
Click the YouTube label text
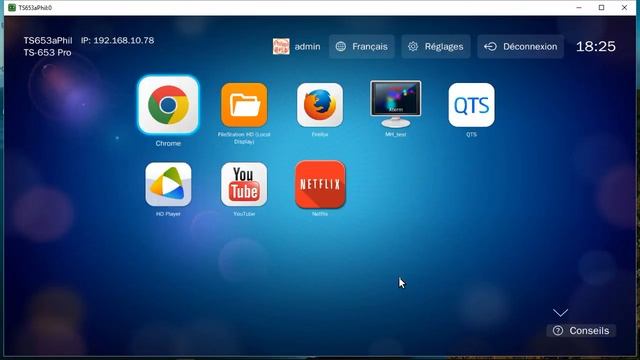coord(244,214)
